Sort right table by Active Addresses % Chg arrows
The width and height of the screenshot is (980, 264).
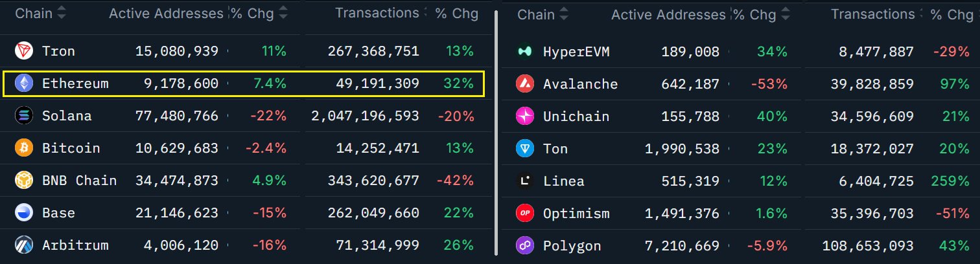(x=786, y=14)
